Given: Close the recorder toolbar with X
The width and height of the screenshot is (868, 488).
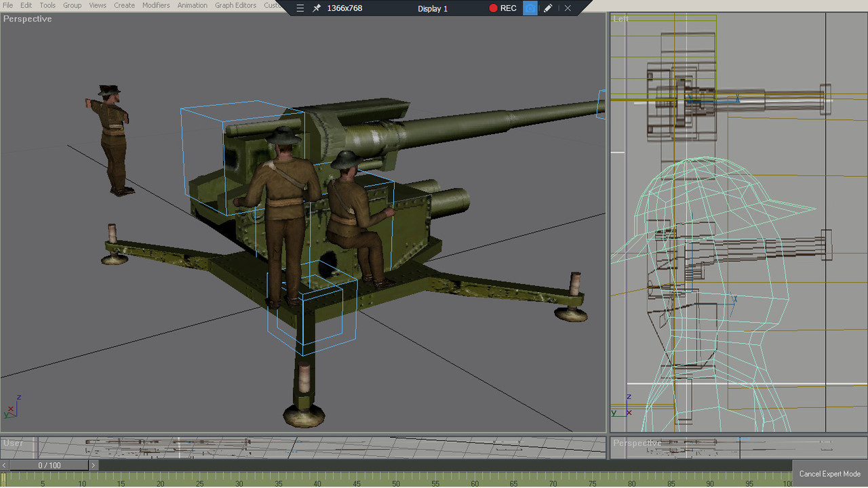Looking at the screenshot, I should [x=568, y=8].
